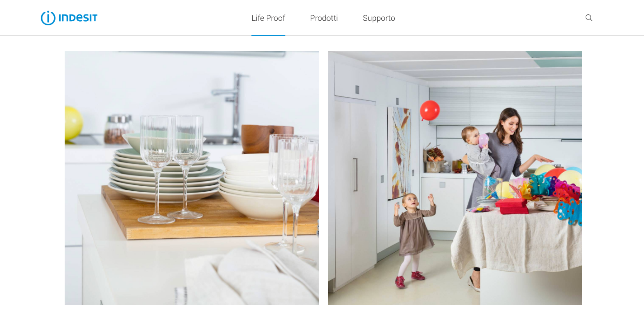Click the Indesit circular 'i' logo icon
This screenshot has width=644, height=330.
click(48, 18)
